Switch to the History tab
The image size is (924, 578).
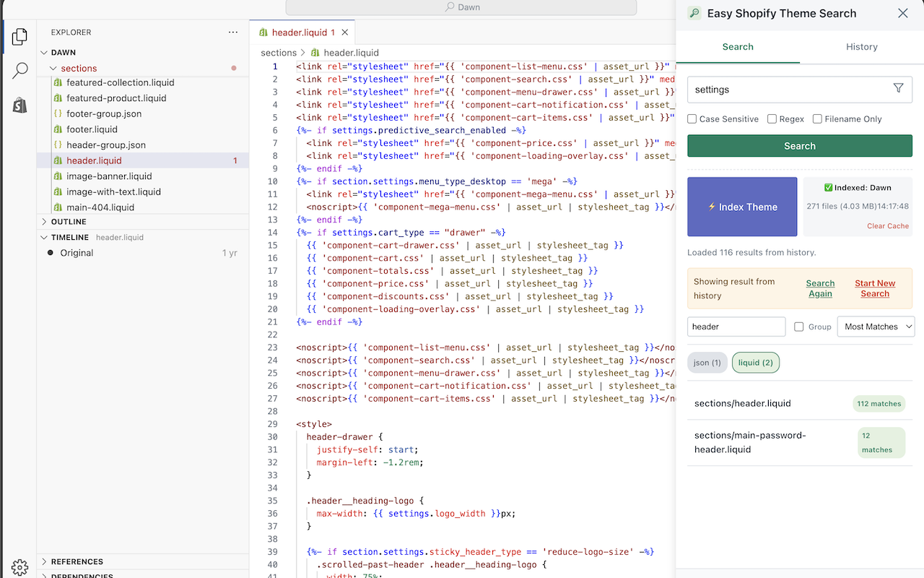(861, 46)
